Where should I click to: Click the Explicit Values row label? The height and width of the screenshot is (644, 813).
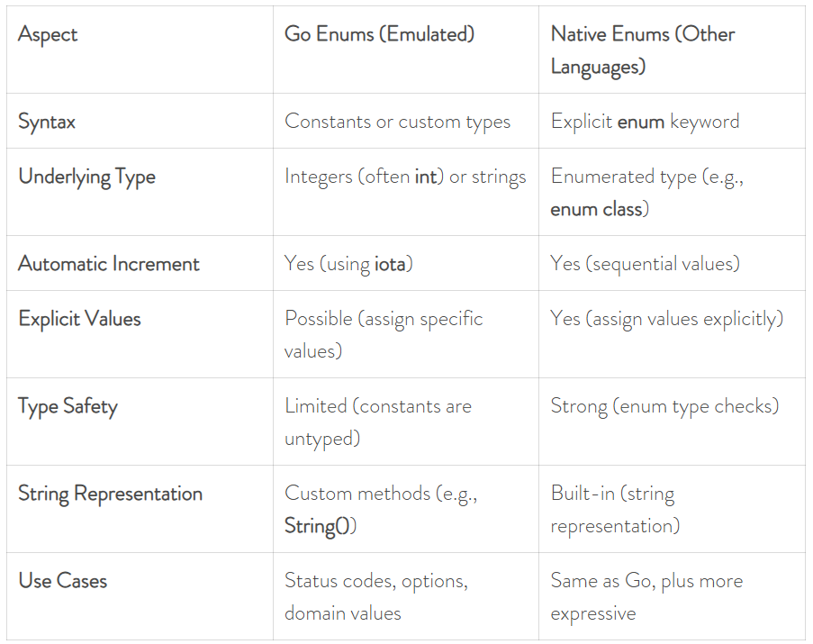[x=140, y=334]
